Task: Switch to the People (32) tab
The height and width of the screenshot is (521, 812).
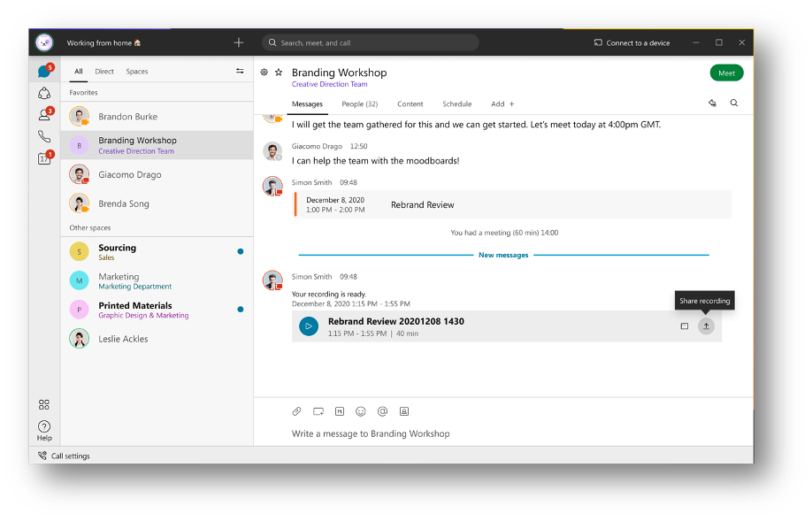Action: (359, 103)
